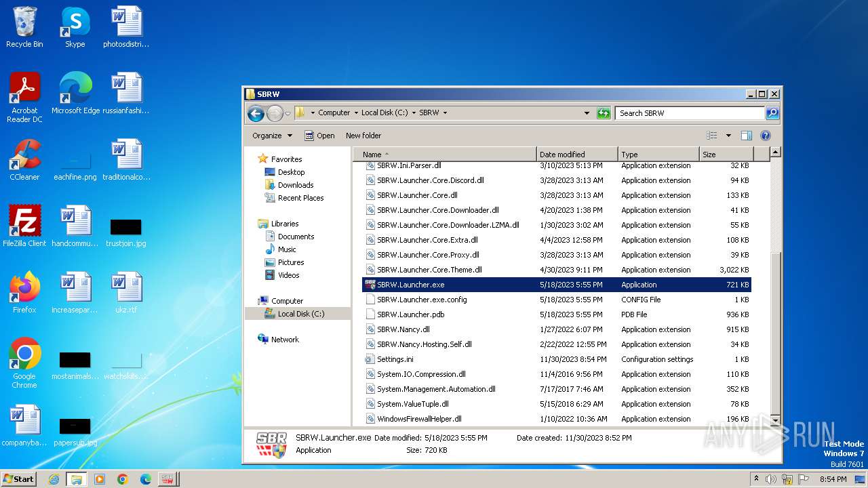Screen dimensions: 868x488
Task: Open the recent pages dropdown arrow
Action: point(288,113)
